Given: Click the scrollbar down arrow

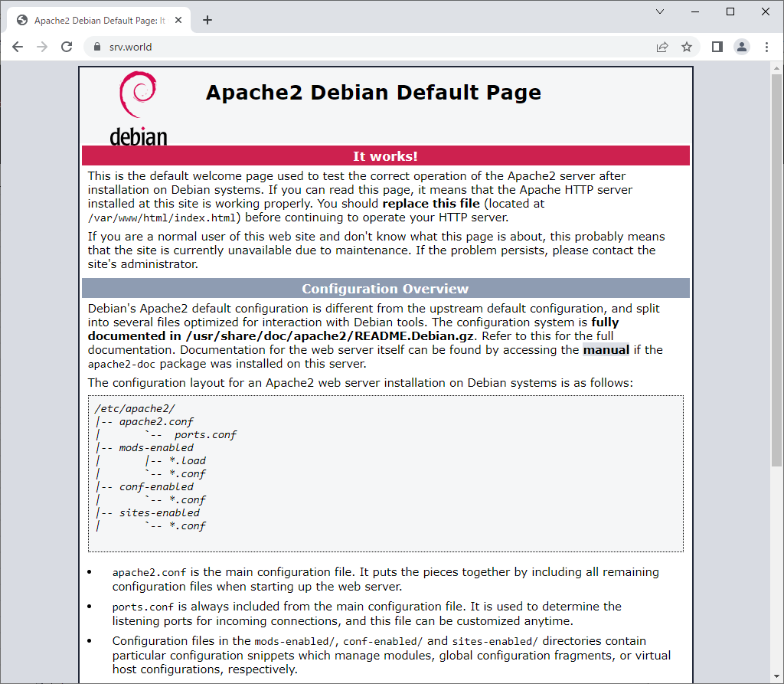Looking at the screenshot, I should click(776, 677).
